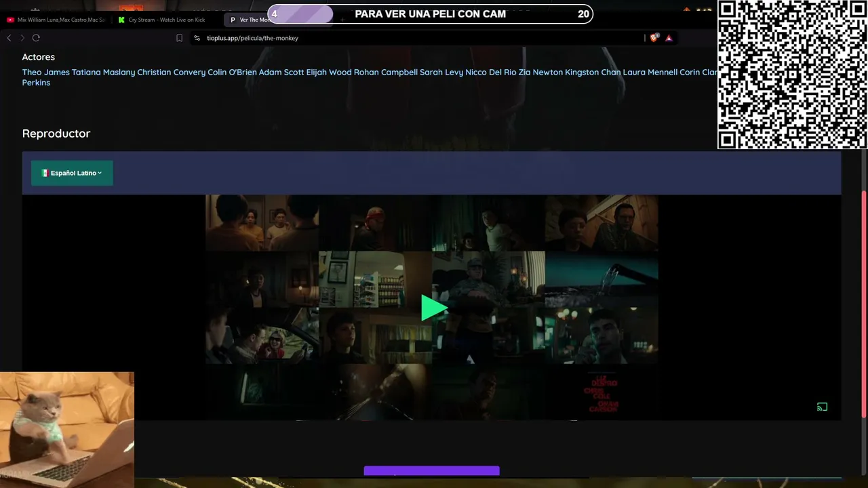
Task: Open actor Adam Scott link
Action: click(x=281, y=72)
